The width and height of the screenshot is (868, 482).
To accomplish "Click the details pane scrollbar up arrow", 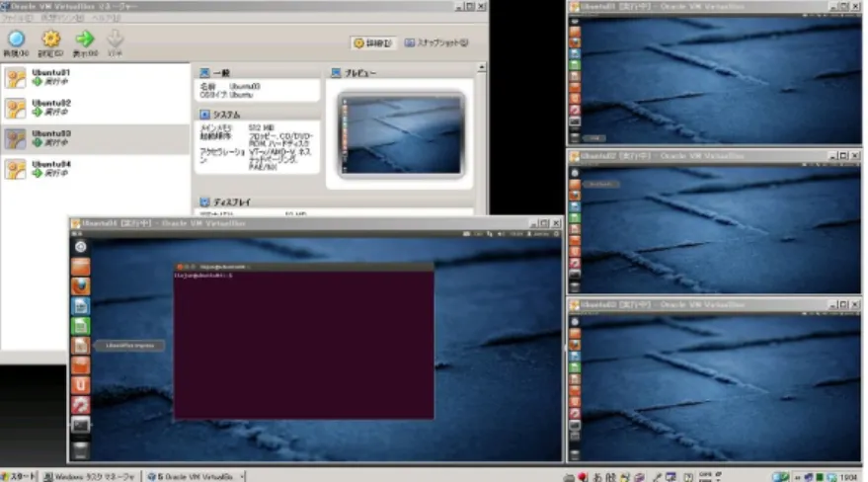I will click(482, 67).
